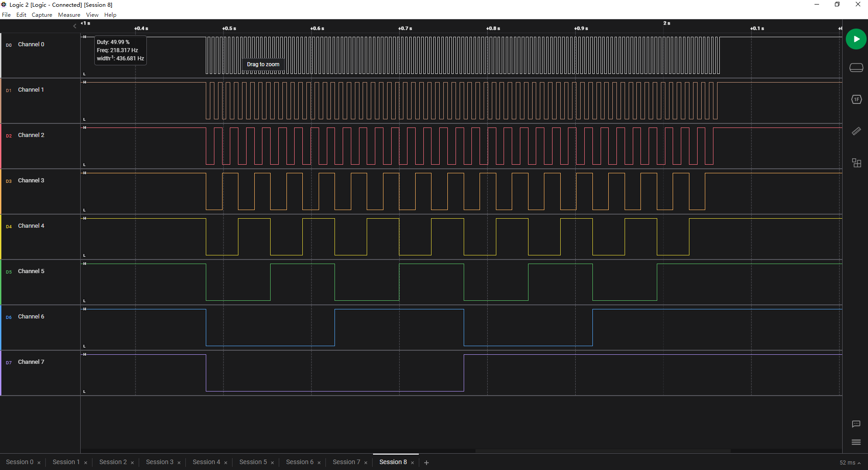
Task: Open the Edit menu
Action: pos(21,15)
